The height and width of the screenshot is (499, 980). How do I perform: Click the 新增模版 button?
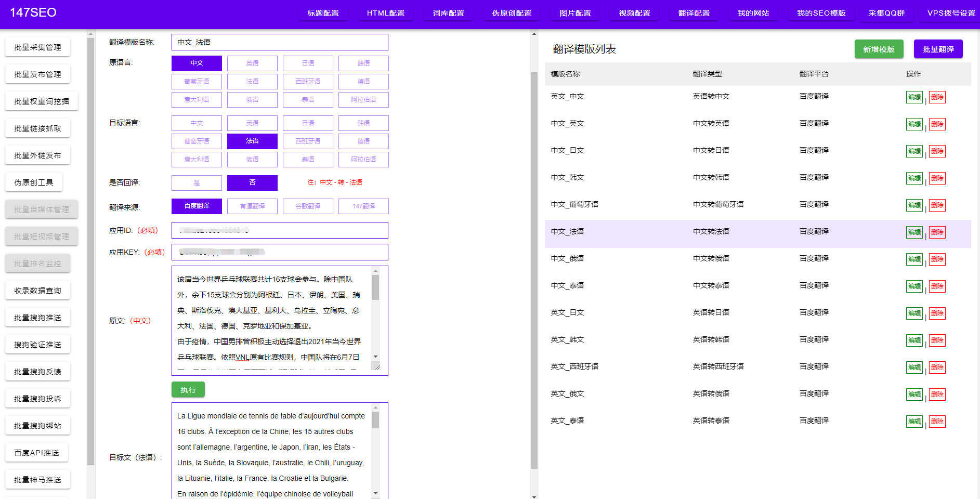[879, 49]
